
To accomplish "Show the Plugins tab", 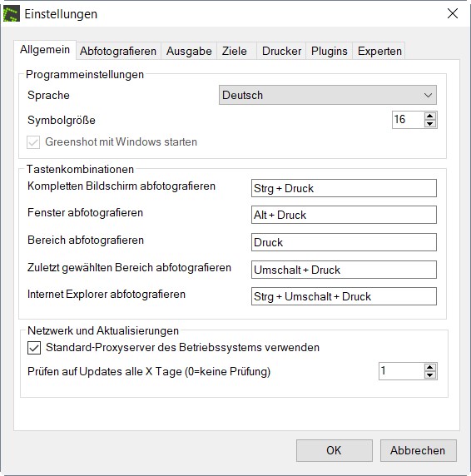I will pyautogui.click(x=330, y=51).
